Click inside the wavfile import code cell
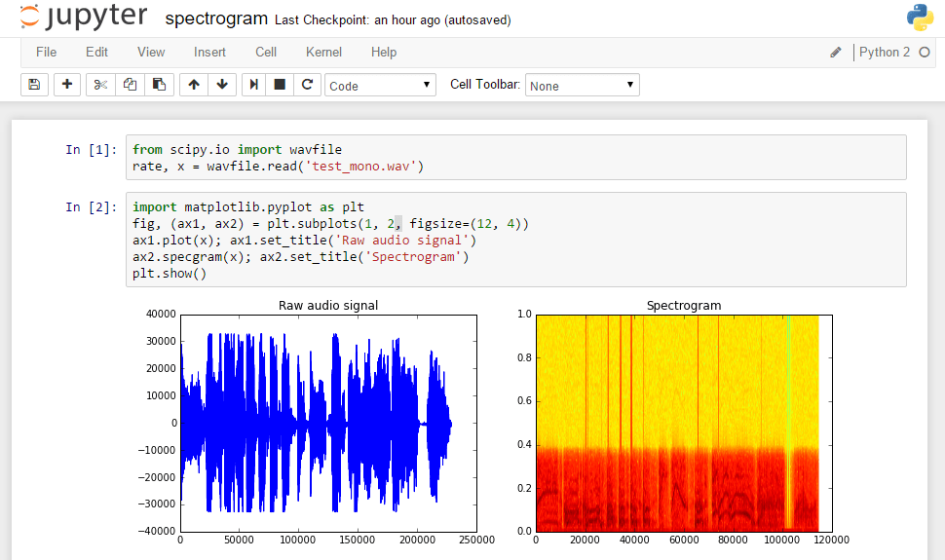The width and height of the screenshot is (945, 560). (516, 158)
